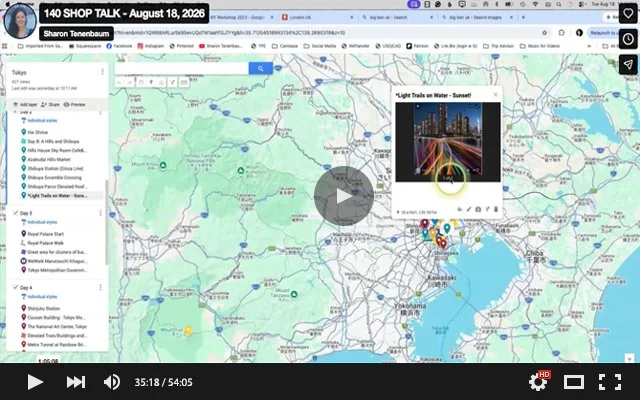Mute the video volume
Screen dimensions: 640x400
click(x=111, y=382)
